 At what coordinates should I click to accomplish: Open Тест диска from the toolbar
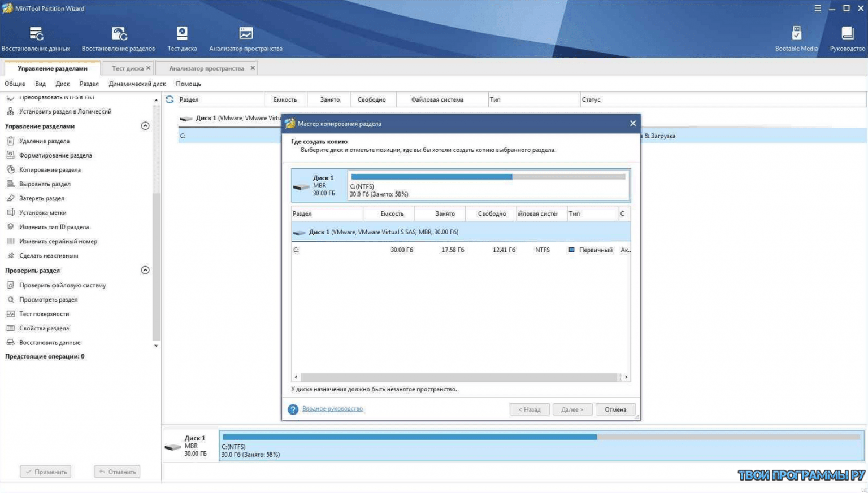click(x=182, y=38)
